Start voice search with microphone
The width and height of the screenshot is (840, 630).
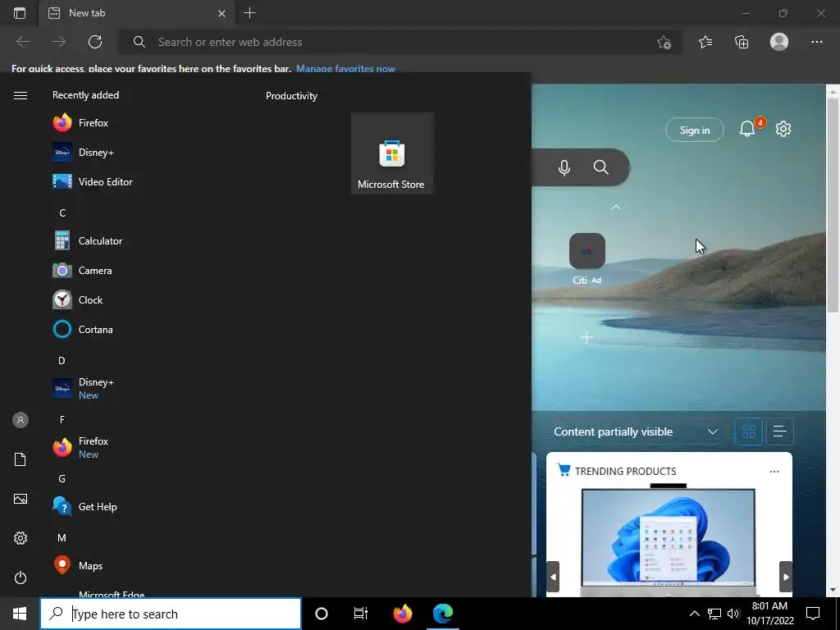[x=564, y=167]
